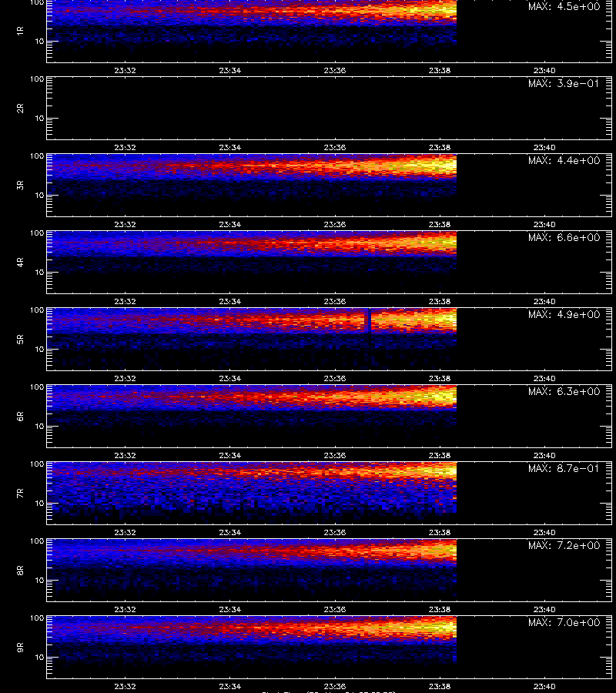
Task: Click the 8R panel axis label
Action: click(20, 570)
